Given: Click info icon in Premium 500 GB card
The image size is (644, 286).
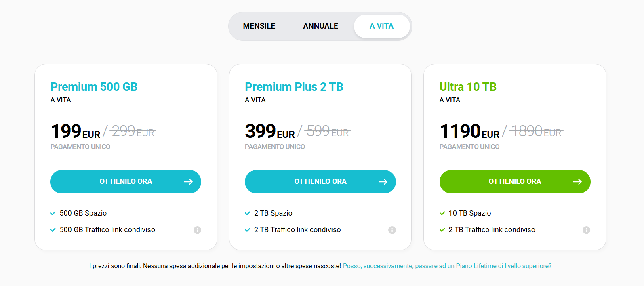Looking at the screenshot, I should point(197,230).
